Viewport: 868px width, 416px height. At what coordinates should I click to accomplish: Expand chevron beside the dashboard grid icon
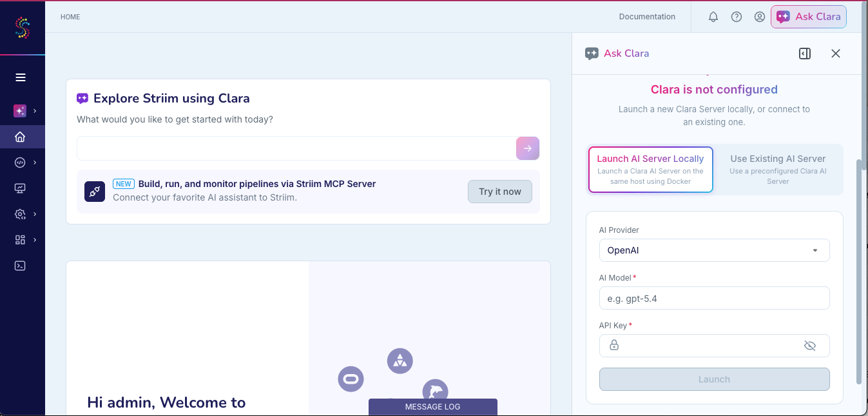(x=35, y=240)
